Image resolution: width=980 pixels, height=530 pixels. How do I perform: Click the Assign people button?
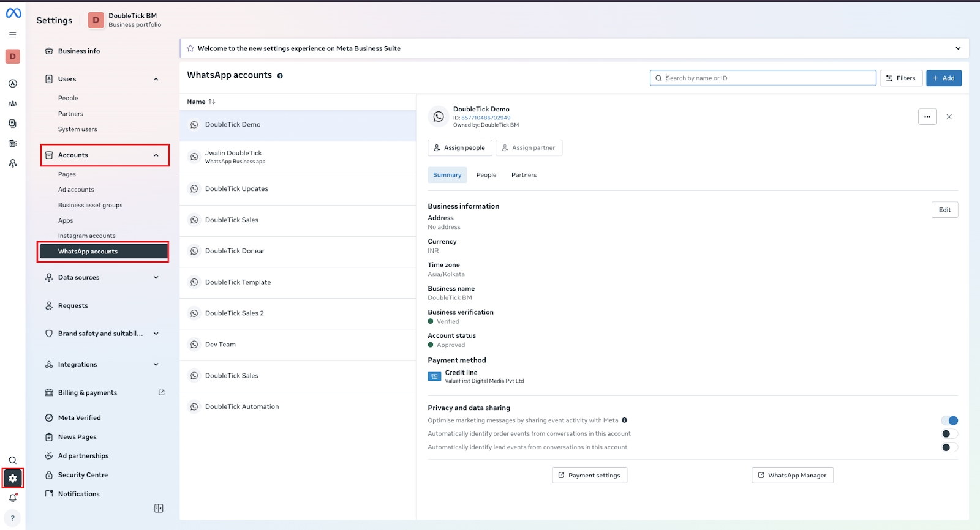click(459, 148)
